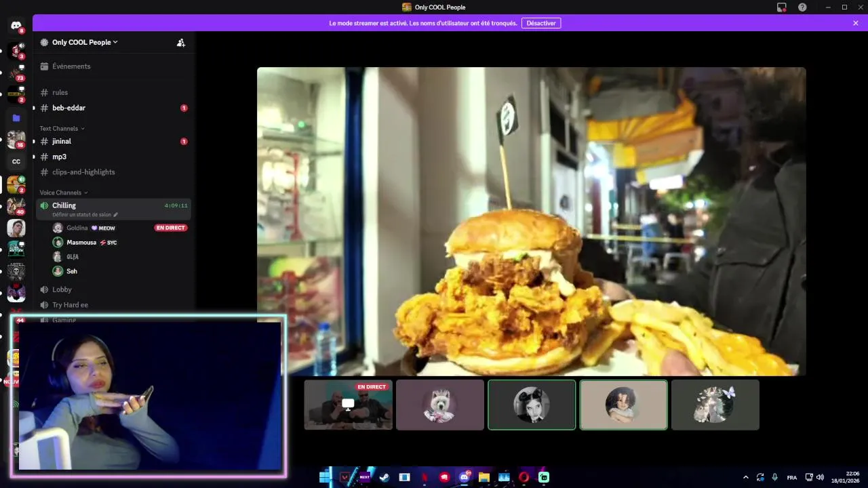Dismiss the streamer mode banner
This screenshot has width=868, height=488.
point(856,23)
